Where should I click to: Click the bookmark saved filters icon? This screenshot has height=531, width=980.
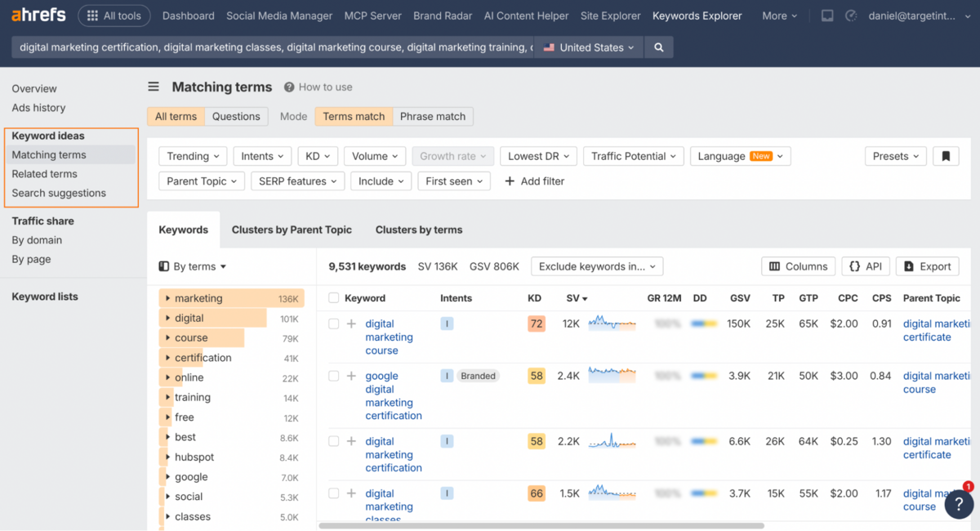946,156
